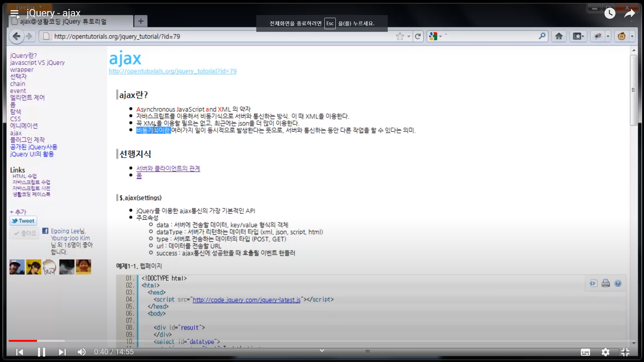Pause the video playback

[41, 352]
